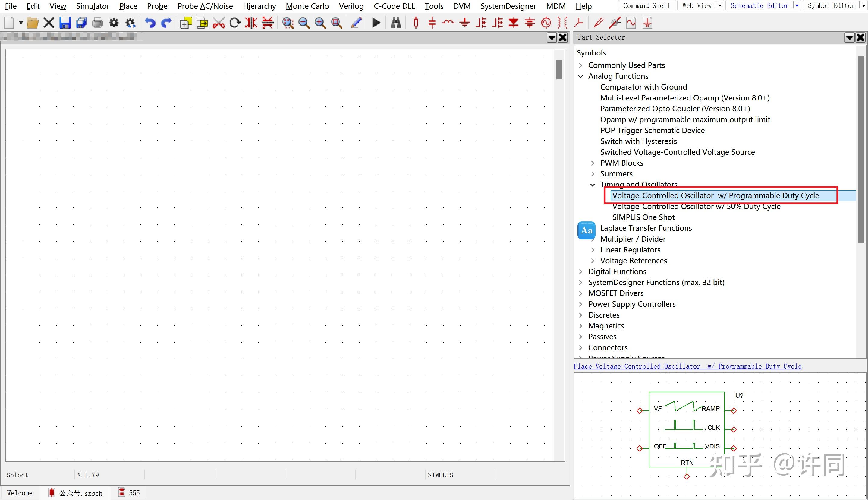
Task: Open the Part Selector panel dropdown arrow
Action: 850,37
